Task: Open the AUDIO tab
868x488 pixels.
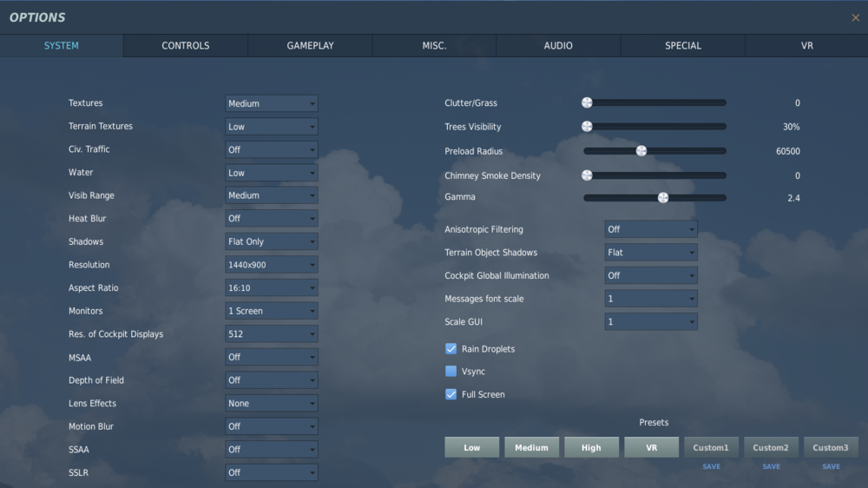Action: click(558, 46)
